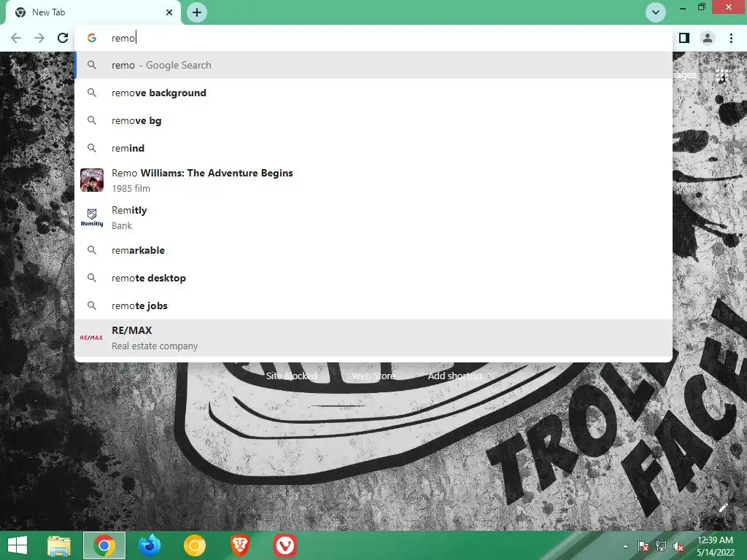Open the Web Store shortcut
This screenshot has height=560, width=747.
pyautogui.click(x=373, y=376)
